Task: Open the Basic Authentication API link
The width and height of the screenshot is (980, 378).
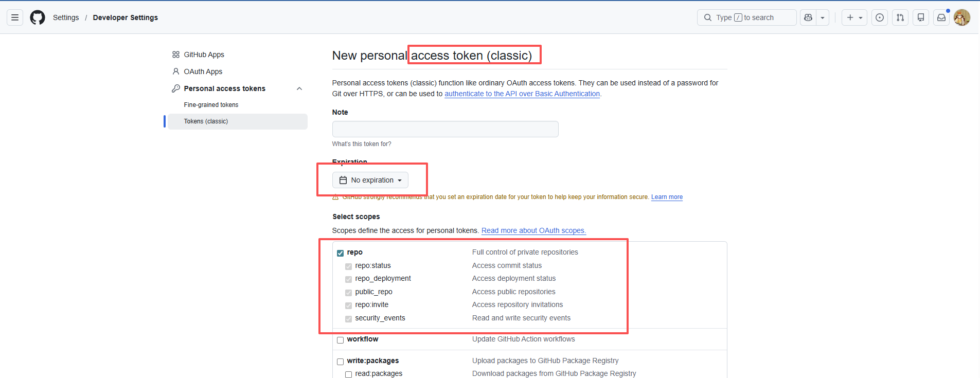Action: tap(522, 94)
